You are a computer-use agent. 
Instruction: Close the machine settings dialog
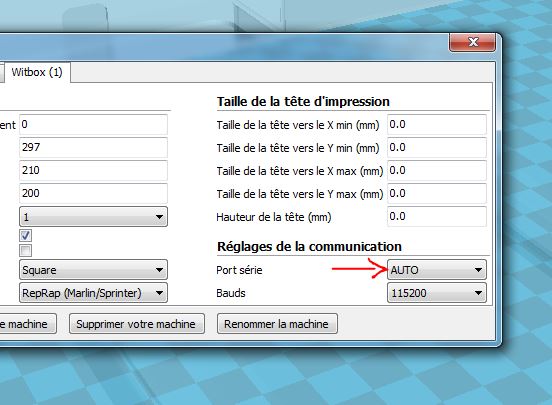pyautogui.click(x=472, y=42)
